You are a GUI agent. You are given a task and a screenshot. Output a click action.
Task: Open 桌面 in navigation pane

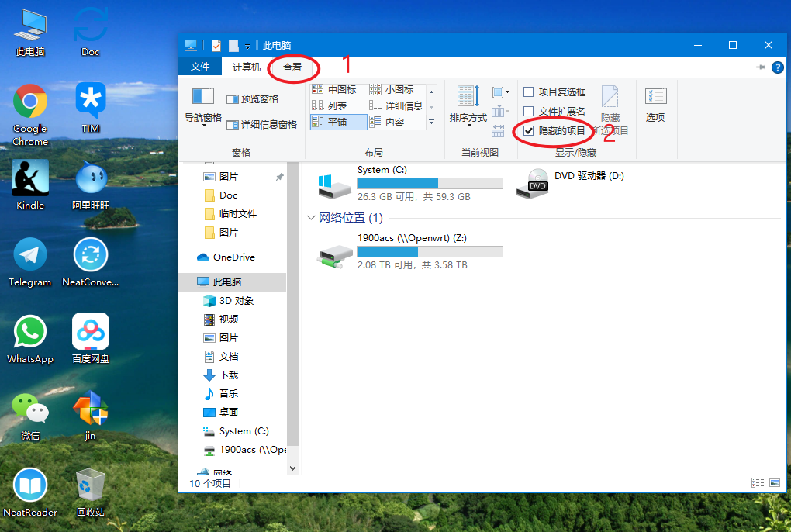point(220,412)
